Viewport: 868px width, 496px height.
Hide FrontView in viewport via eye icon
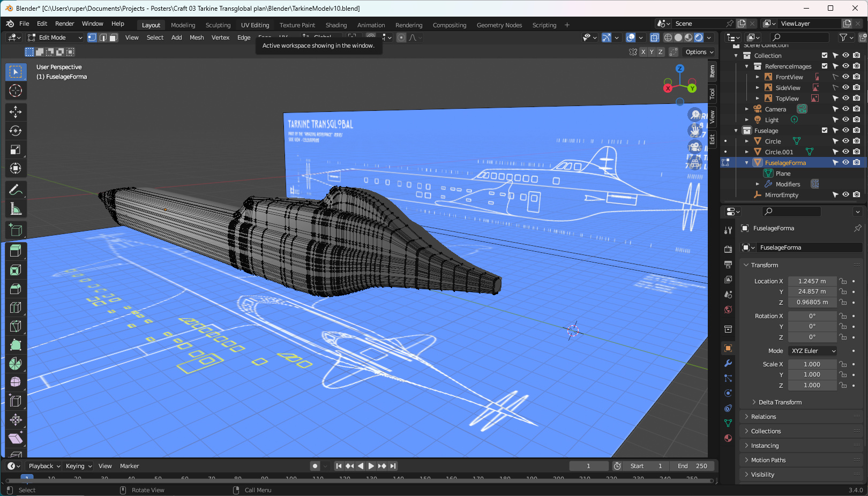tap(845, 77)
